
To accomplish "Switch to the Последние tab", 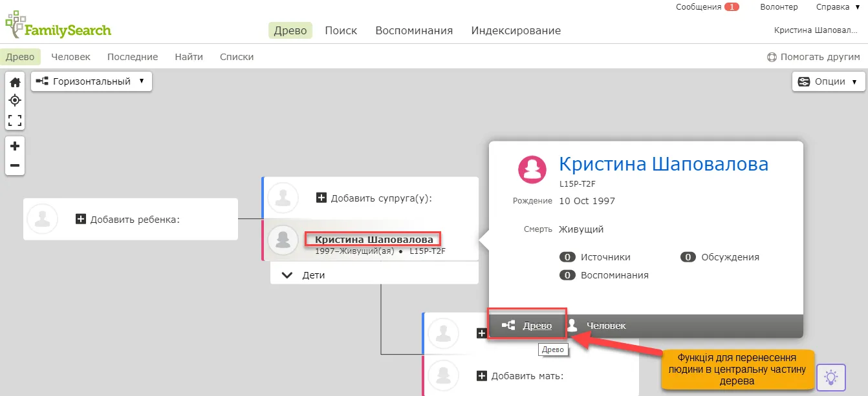I will click(x=133, y=57).
